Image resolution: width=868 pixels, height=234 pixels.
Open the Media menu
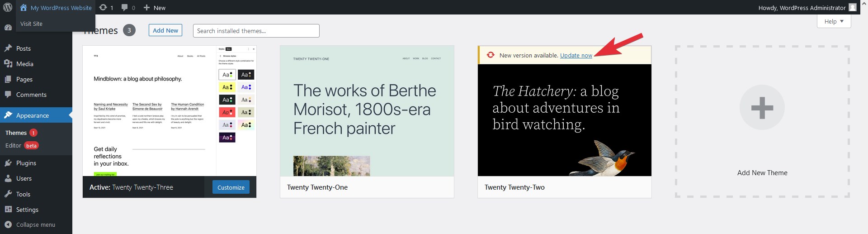(36, 64)
